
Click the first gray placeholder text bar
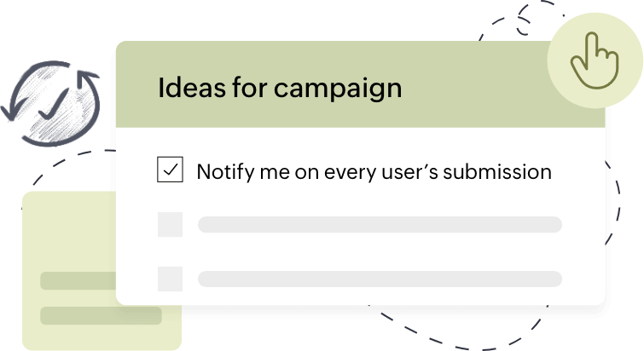[x=380, y=225]
